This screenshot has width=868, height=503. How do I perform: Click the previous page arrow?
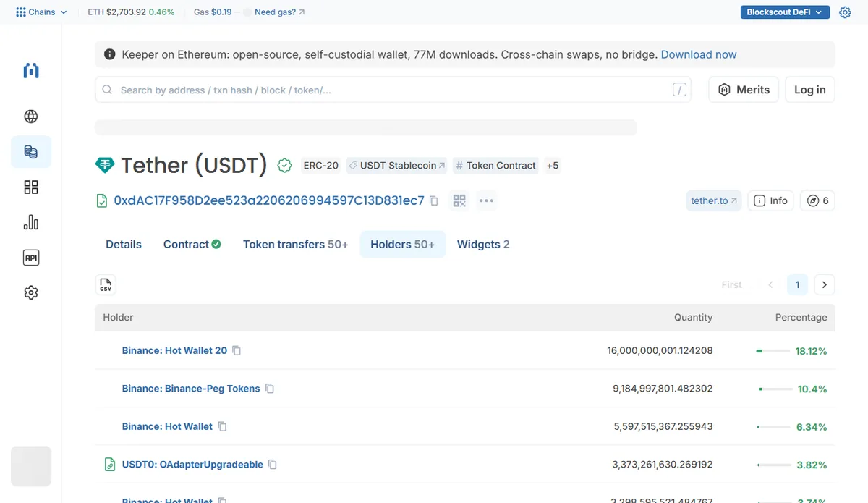[x=770, y=284]
